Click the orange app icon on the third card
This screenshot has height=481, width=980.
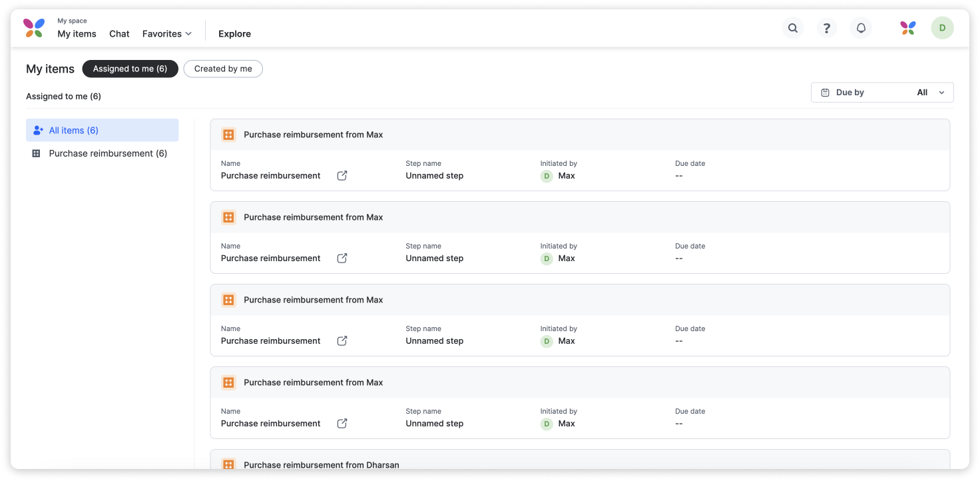[x=228, y=300]
